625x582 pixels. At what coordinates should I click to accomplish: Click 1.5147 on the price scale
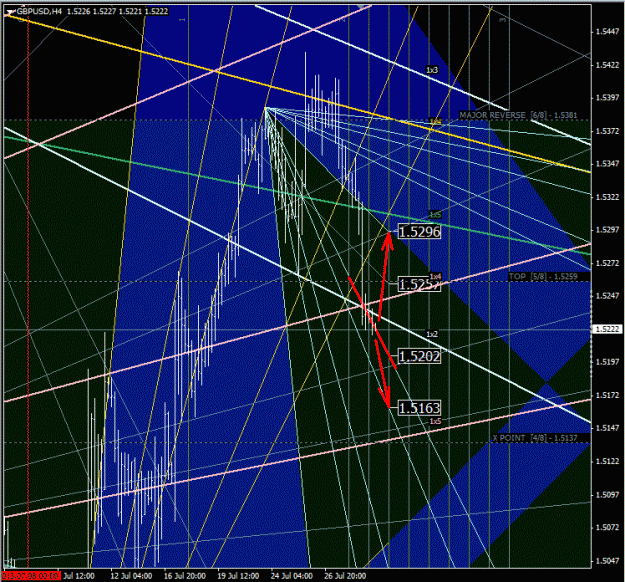607,428
